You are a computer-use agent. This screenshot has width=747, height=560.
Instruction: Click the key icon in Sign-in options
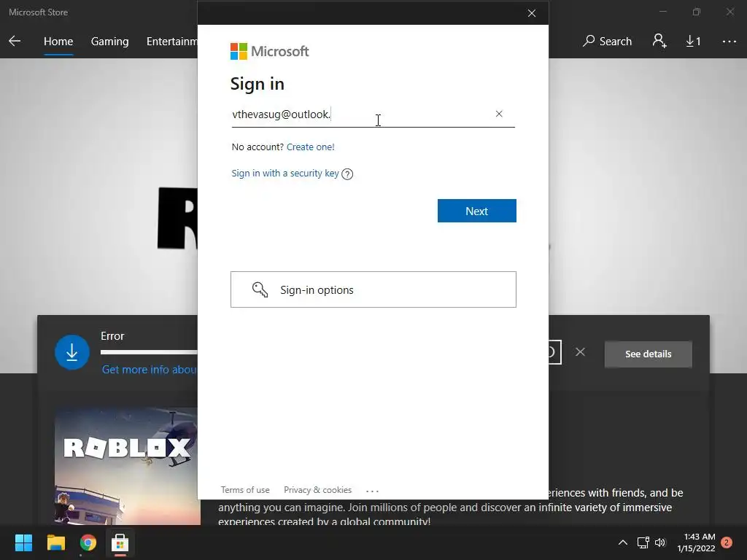[x=260, y=289]
